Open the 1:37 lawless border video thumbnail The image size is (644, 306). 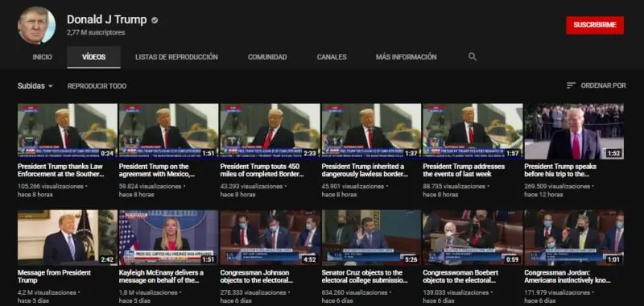pos(371,131)
